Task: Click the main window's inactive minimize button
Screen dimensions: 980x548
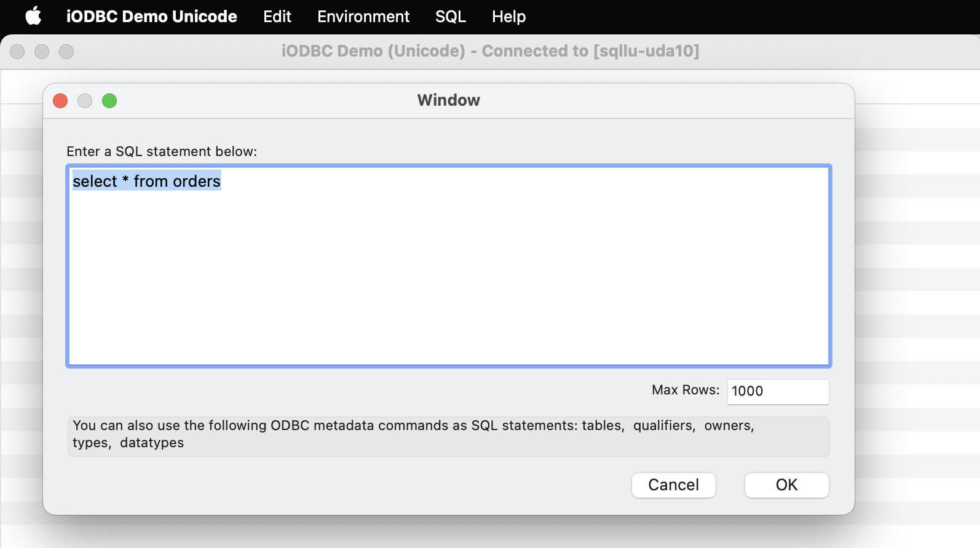Action: [42, 52]
